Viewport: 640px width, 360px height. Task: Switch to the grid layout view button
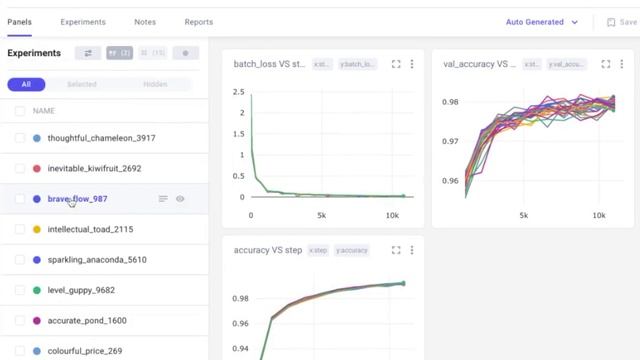click(x=153, y=53)
